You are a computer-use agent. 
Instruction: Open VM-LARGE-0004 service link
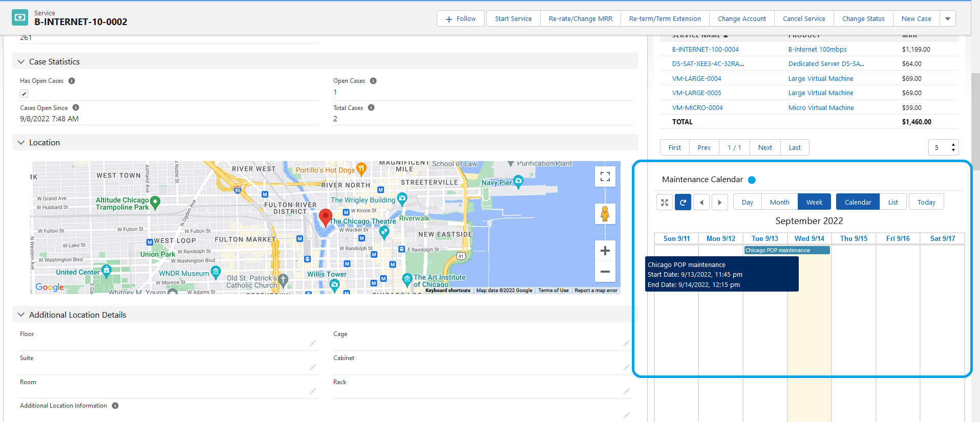[697, 79]
